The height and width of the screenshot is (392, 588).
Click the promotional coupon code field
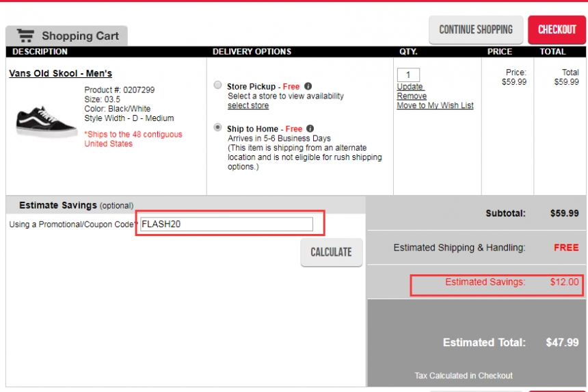point(227,224)
